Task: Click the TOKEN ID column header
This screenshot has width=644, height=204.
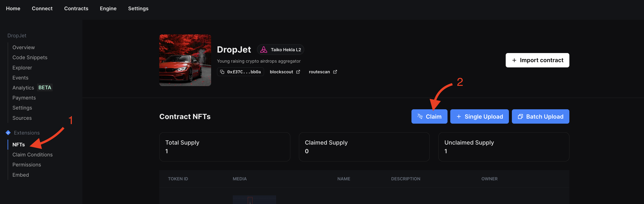Action: coord(178,179)
